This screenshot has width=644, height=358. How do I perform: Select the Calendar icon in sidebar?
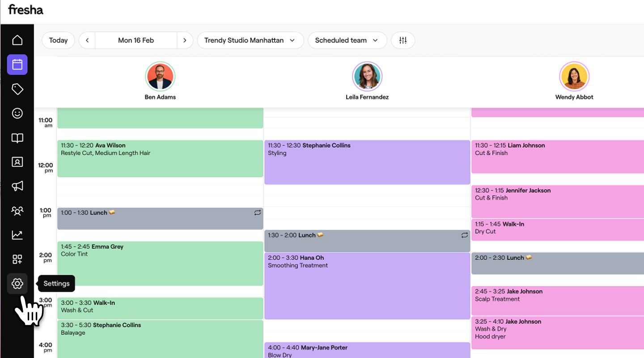[x=17, y=64]
